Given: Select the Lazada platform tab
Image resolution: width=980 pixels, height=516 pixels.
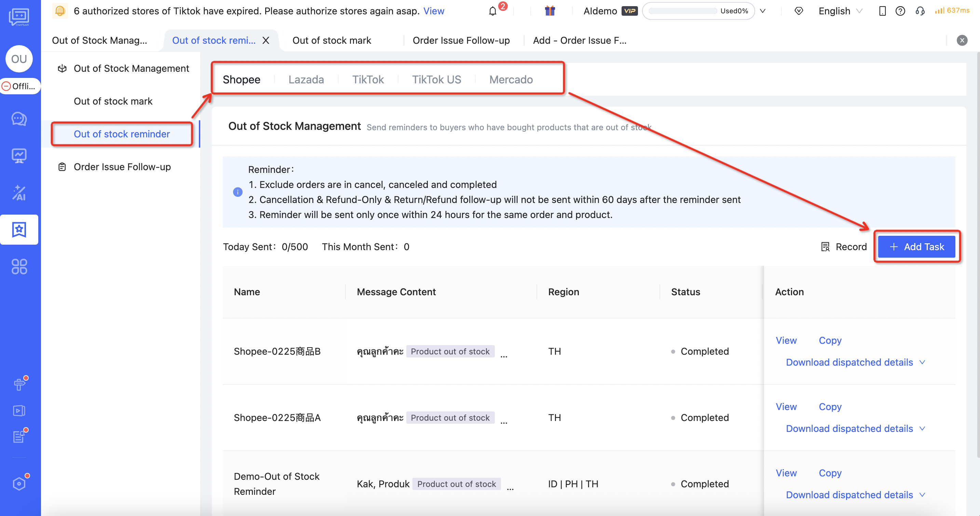Looking at the screenshot, I should (306, 80).
